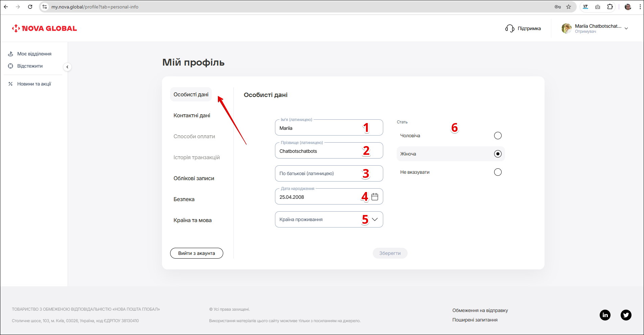The width and height of the screenshot is (644, 335).
Task: Click the Nova Global logo
Action: pos(44,28)
